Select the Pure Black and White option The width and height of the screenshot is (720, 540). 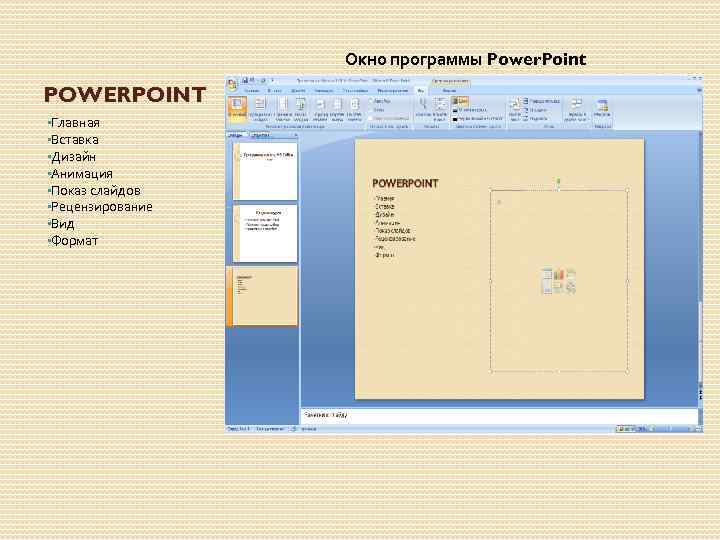click(x=477, y=118)
